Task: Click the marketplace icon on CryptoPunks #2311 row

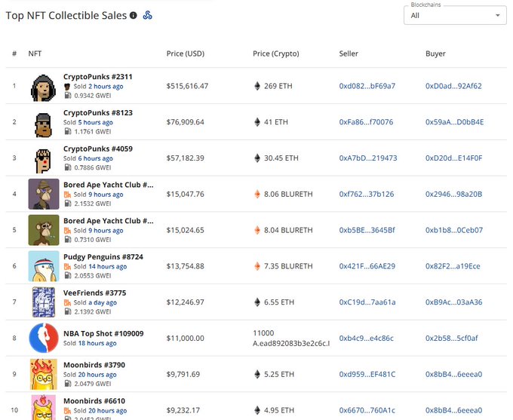Action: (x=67, y=87)
